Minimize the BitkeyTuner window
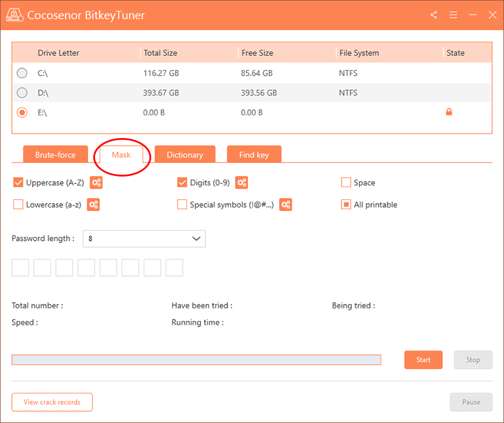Image resolution: width=504 pixels, height=423 pixels. (473, 14)
